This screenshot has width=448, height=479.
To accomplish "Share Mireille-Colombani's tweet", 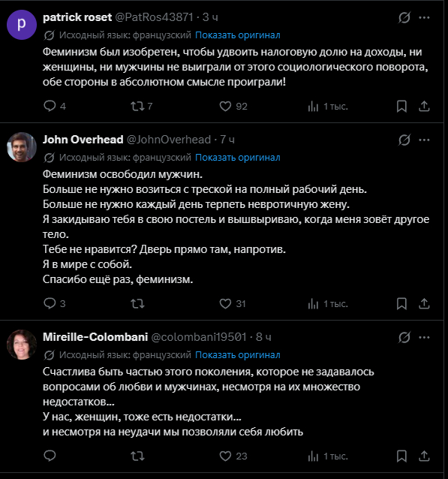I will click(424, 456).
